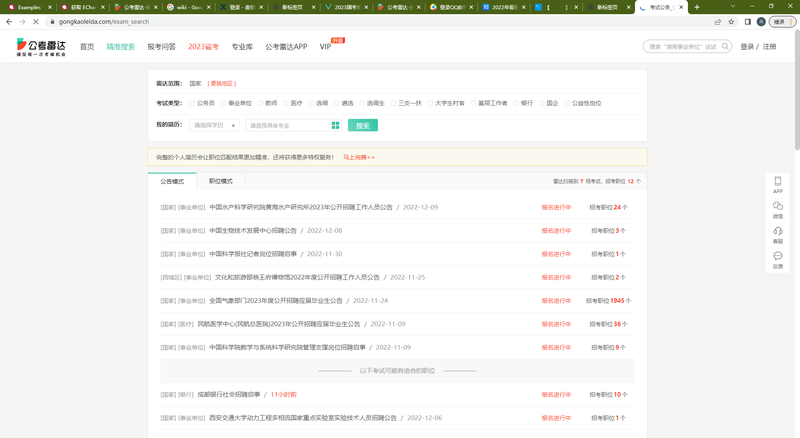Open the 请选择学历 education dropdown
The height and width of the screenshot is (438, 800).
point(214,126)
